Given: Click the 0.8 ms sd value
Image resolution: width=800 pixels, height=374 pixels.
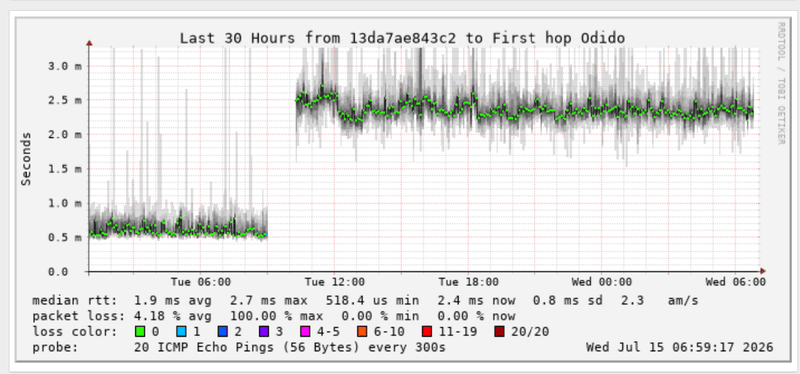Looking at the screenshot, I should coord(567,301).
